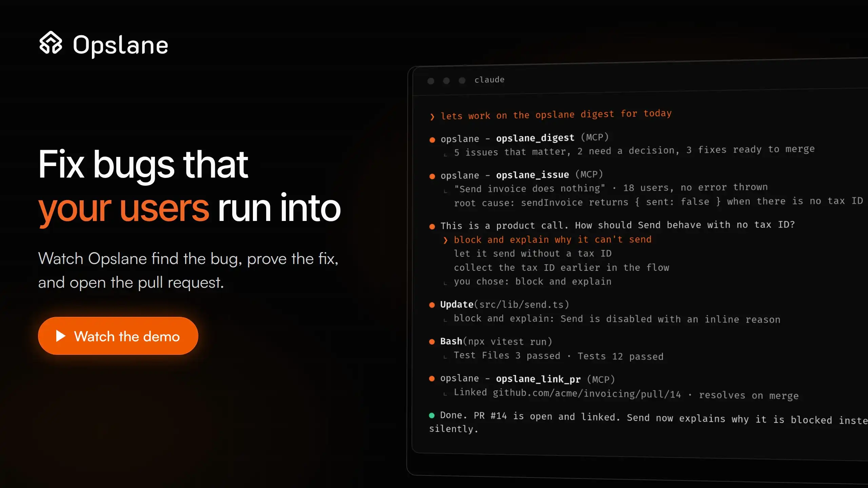The width and height of the screenshot is (868, 488).
Task: Click the orange bullet beside opslane_link_pr
Action: pos(432,379)
